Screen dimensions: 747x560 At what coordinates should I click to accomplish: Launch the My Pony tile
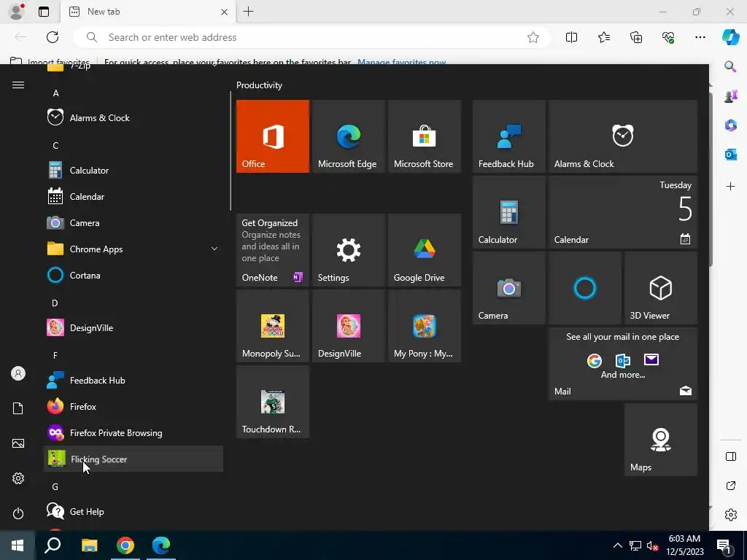click(425, 326)
